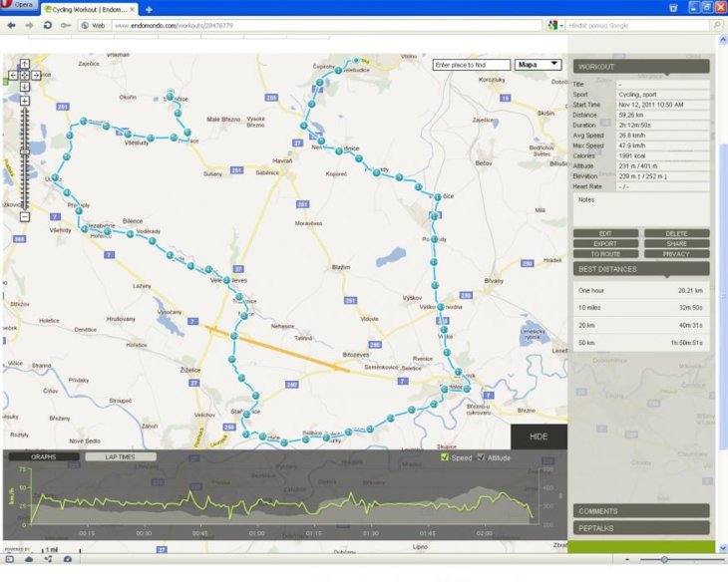This screenshot has height=582, width=728.
Task: Switch to the LAP TIMES tab
Action: coord(121,457)
